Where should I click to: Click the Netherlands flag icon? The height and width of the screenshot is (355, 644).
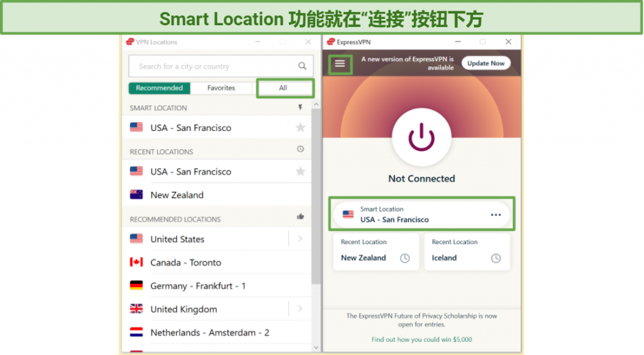136,332
